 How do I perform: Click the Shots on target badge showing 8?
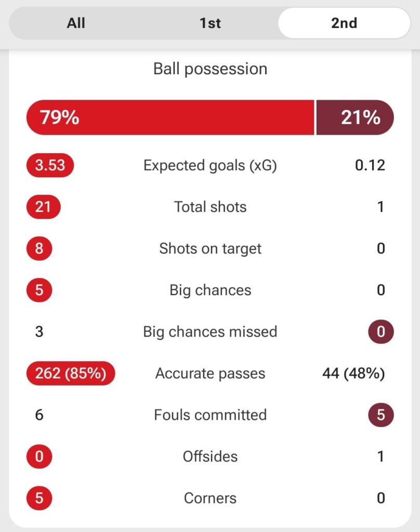pos(39,248)
